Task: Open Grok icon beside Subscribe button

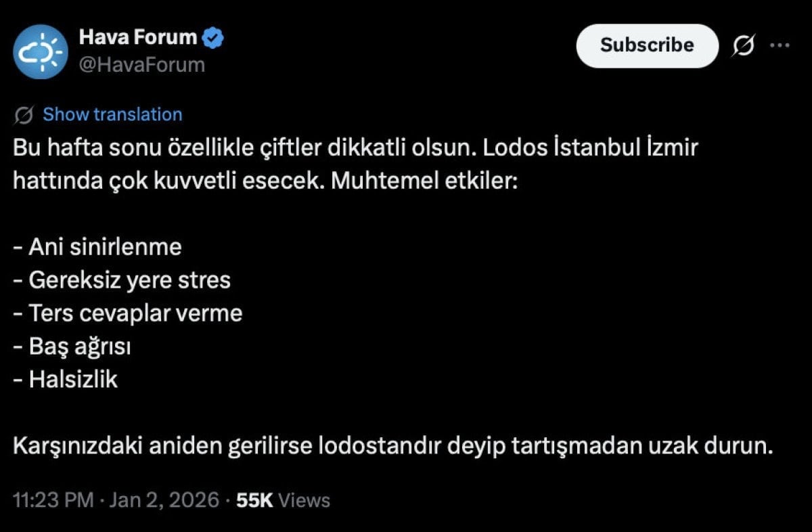Action: (744, 46)
